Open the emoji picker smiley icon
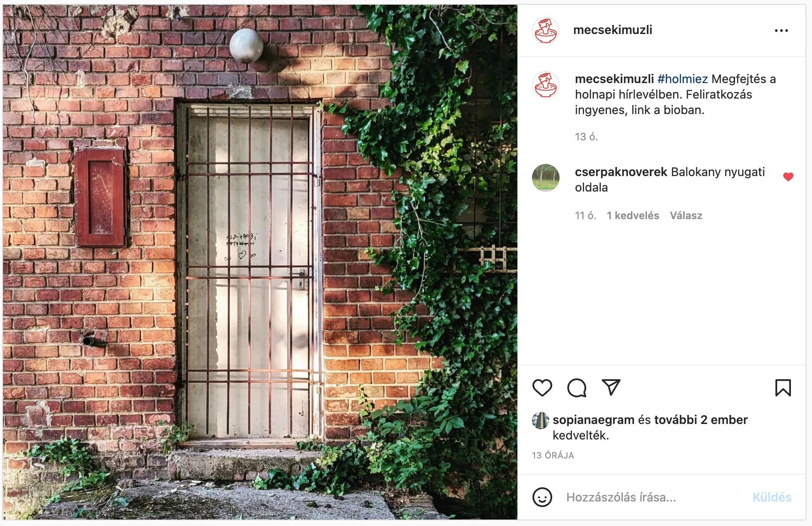 pos(542,497)
